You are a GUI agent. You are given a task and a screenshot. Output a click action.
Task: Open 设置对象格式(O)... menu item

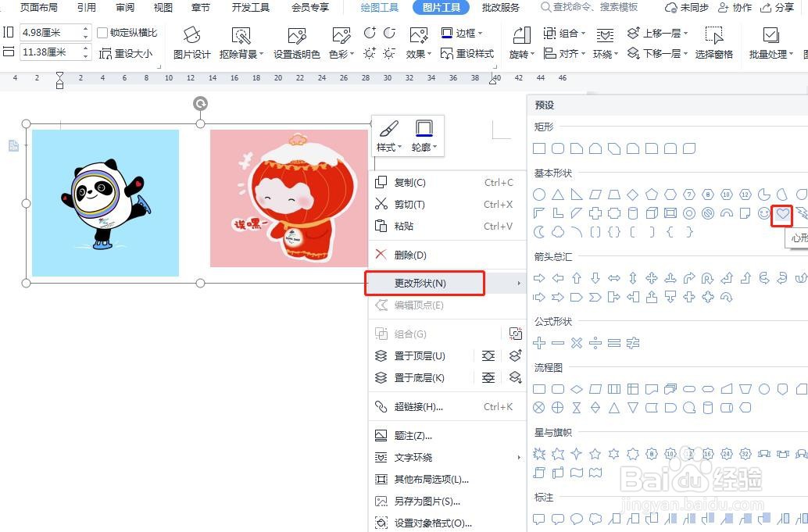[x=447, y=523]
